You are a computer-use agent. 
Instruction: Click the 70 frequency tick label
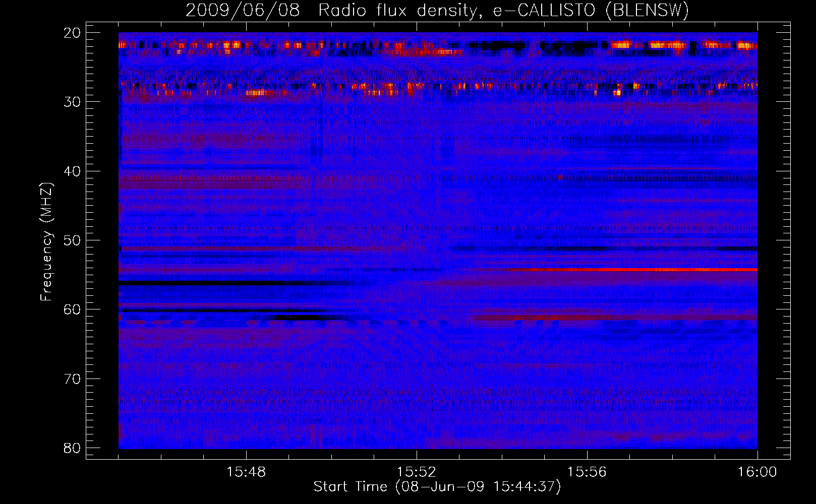pyautogui.click(x=73, y=379)
